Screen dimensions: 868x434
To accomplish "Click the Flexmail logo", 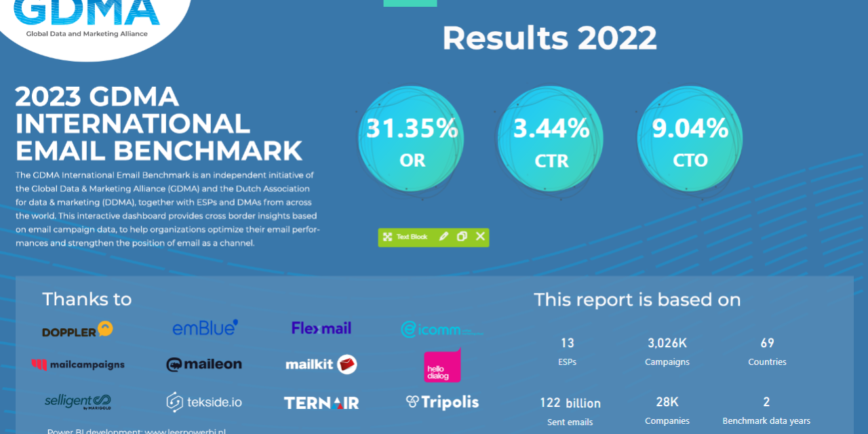I will [321, 329].
